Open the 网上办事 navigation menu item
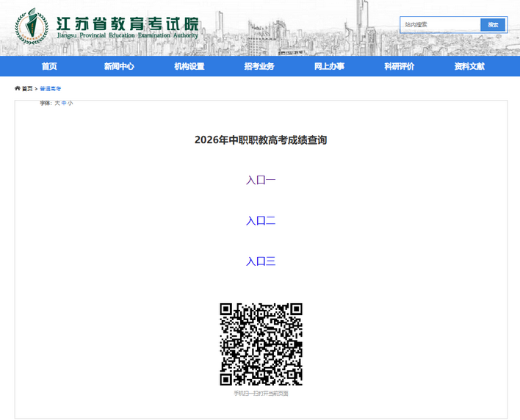 coord(329,66)
